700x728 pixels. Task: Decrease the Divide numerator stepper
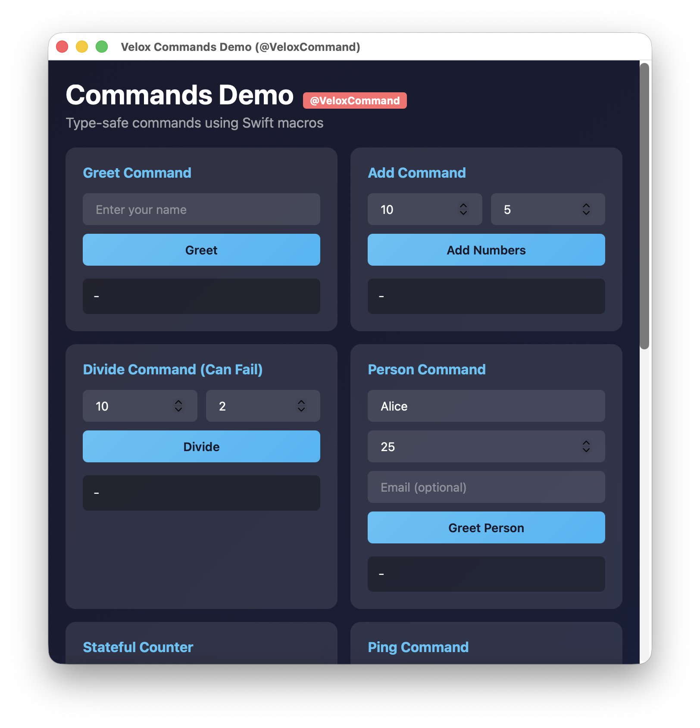[178, 409]
